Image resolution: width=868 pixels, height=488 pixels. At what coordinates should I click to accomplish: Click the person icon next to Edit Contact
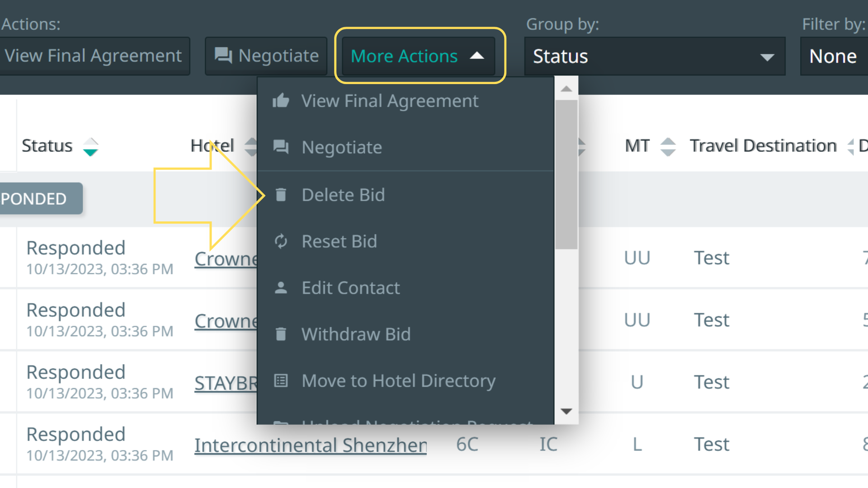281,288
